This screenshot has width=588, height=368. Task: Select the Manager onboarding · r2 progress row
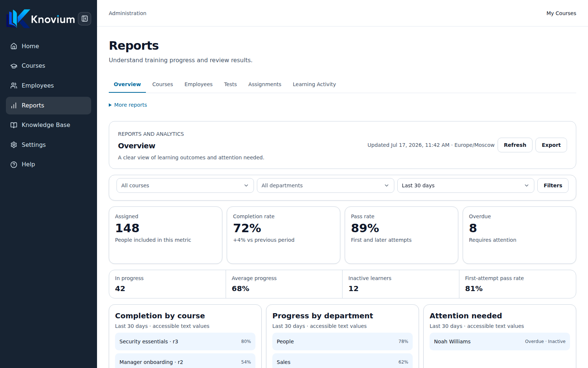[x=185, y=361]
